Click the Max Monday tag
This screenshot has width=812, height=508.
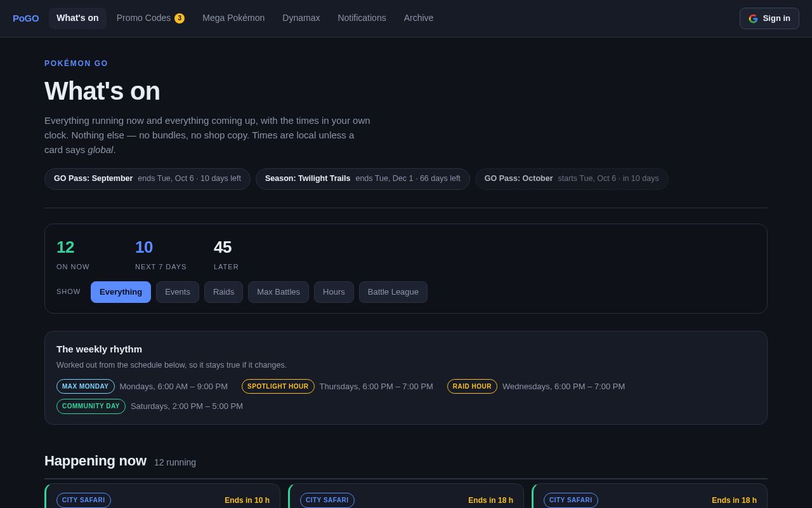86,387
